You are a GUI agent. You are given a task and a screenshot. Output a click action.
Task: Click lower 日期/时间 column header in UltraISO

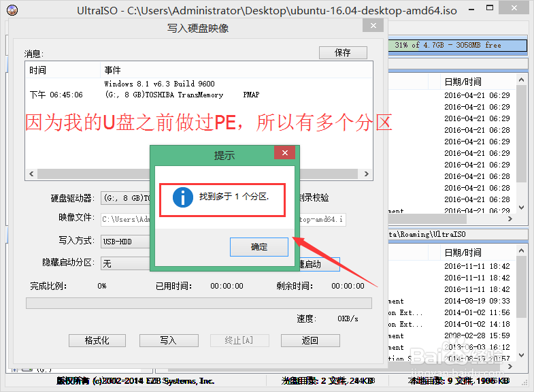pos(478,252)
